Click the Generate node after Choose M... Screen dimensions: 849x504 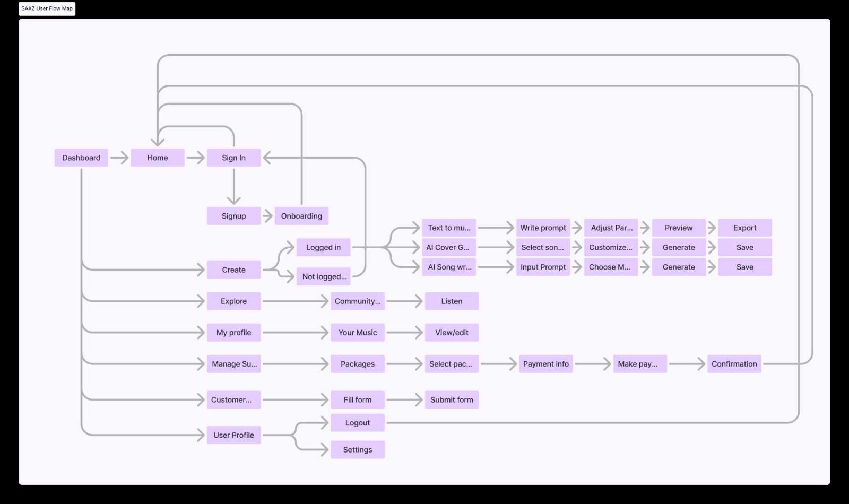pos(679,267)
